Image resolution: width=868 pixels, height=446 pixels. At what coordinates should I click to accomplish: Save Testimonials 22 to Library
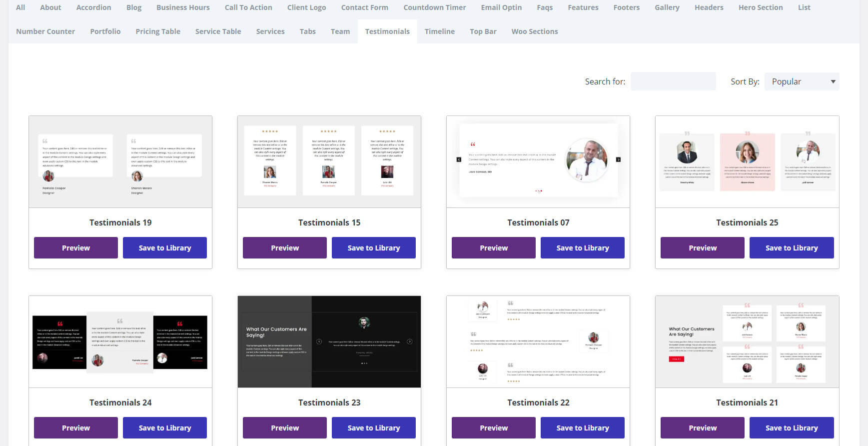[x=583, y=428]
